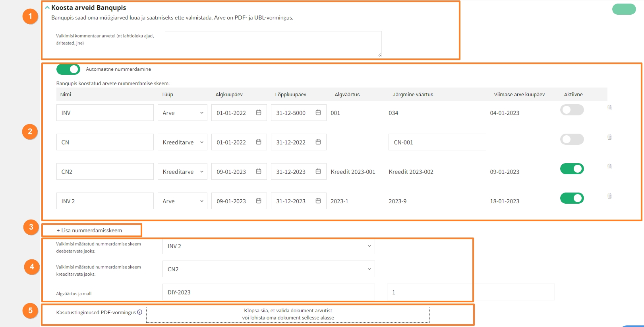The image size is (644, 327).
Task: Delete the CN2 numbering scheme row
Action: (609, 167)
